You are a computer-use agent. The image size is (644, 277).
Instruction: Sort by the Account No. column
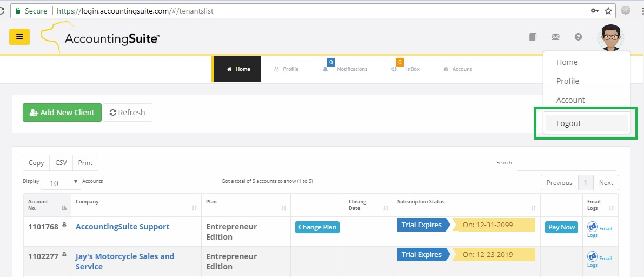coord(47,205)
